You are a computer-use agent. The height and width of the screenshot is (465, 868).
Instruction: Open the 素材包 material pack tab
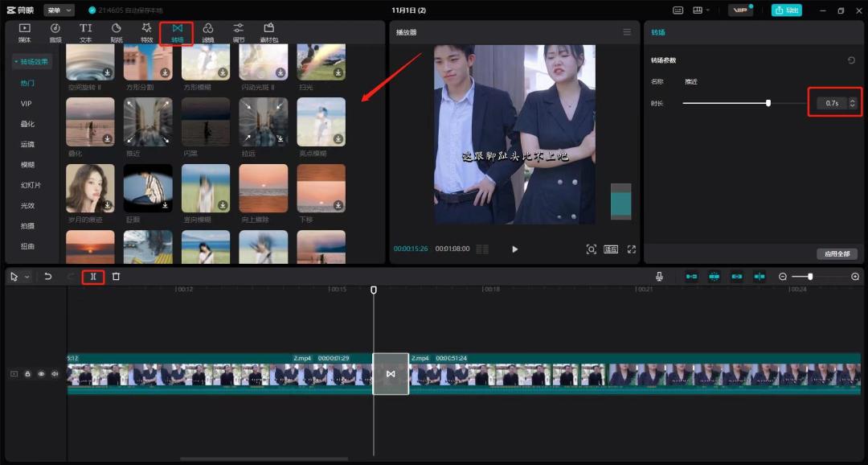click(269, 33)
